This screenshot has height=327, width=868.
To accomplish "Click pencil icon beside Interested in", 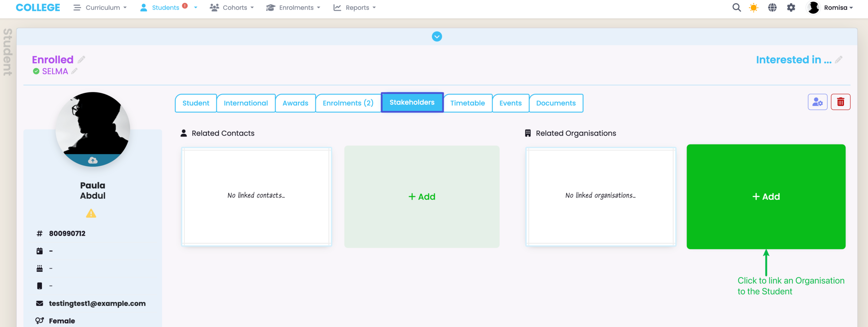I will [x=839, y=60].
